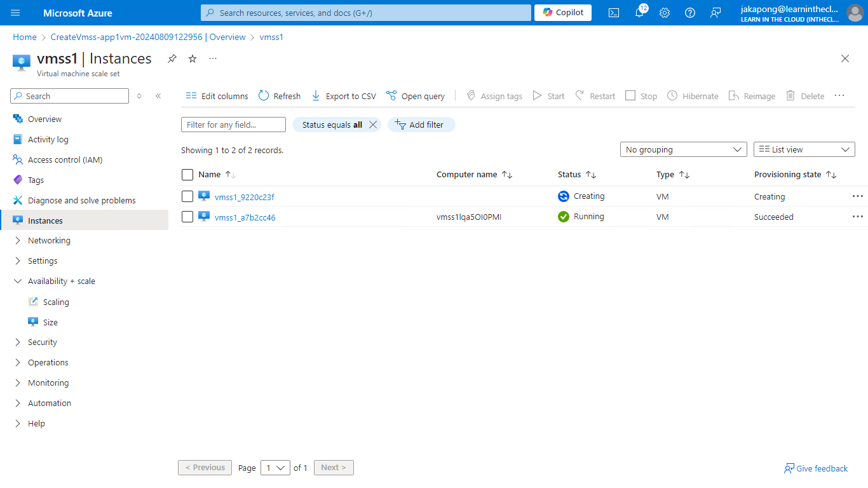This screenshot has width=868, height=488.
Task: Open the notifications bell
Action: click(x=639, y=13)
